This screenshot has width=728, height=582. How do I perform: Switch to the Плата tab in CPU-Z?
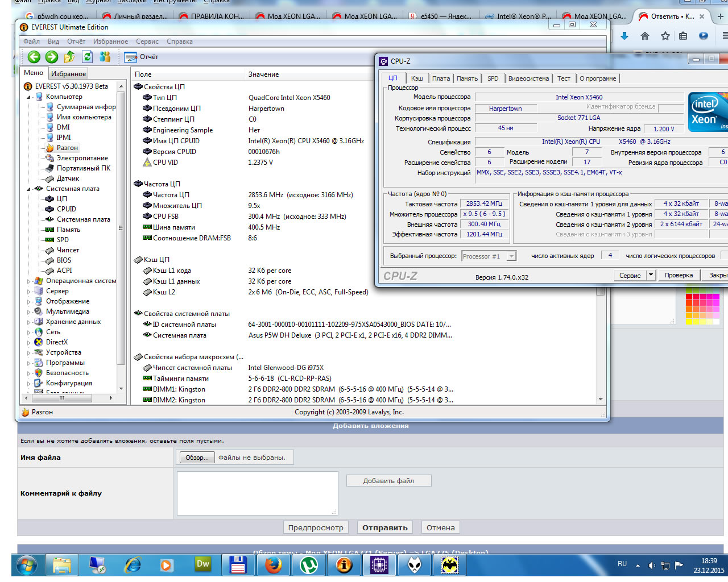point(441,78)
